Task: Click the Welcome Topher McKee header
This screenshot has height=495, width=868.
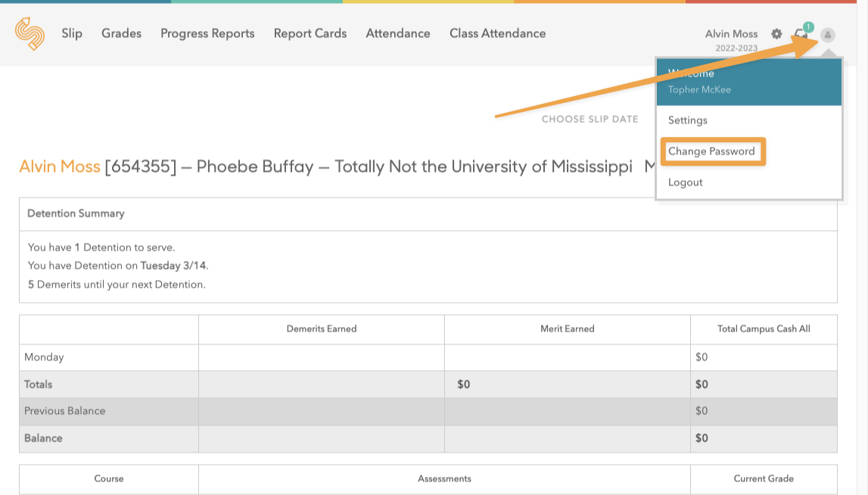Action: pyautogui.click(x=748, y=82)
